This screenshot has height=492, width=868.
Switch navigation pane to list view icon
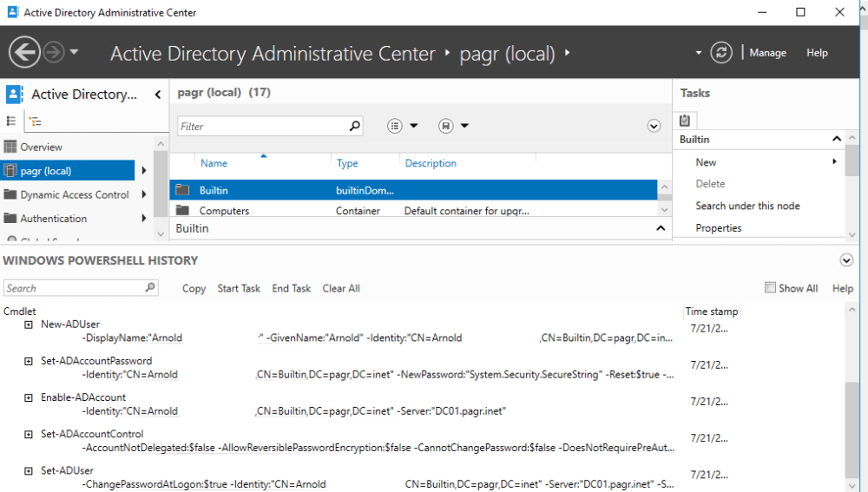pos(11,121)
